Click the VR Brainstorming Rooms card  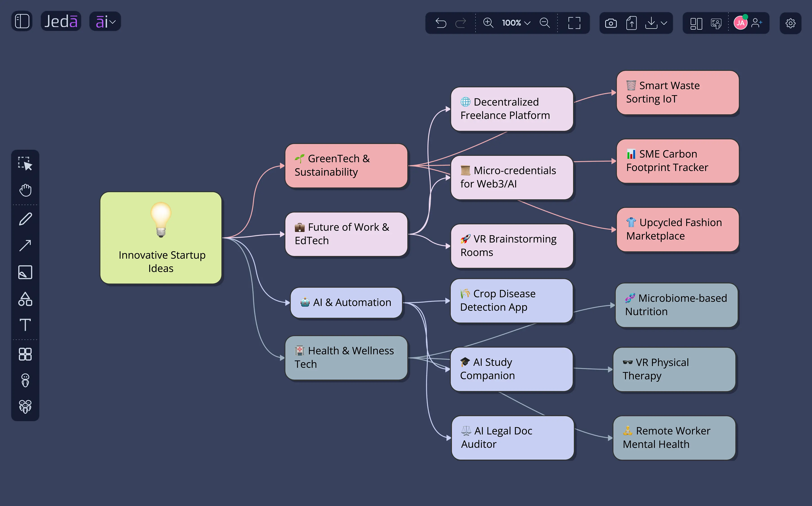pos(512,246)
